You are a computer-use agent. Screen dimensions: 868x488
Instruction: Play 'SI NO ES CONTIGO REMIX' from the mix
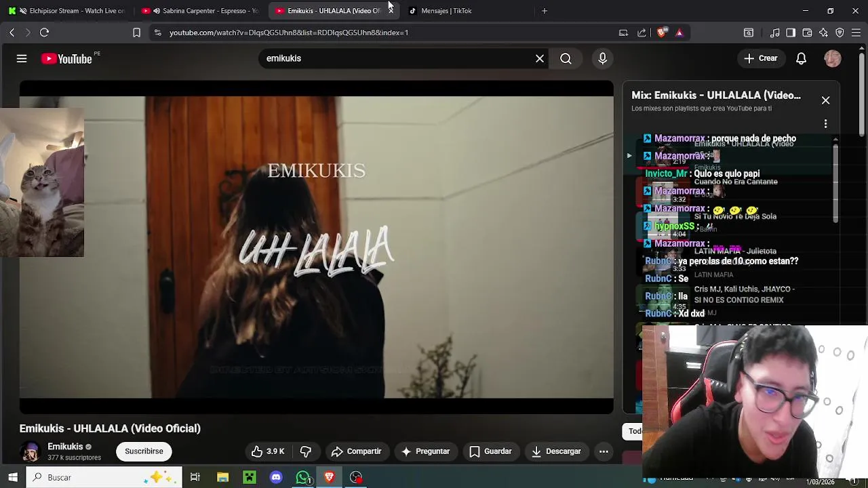pos(744,295)
